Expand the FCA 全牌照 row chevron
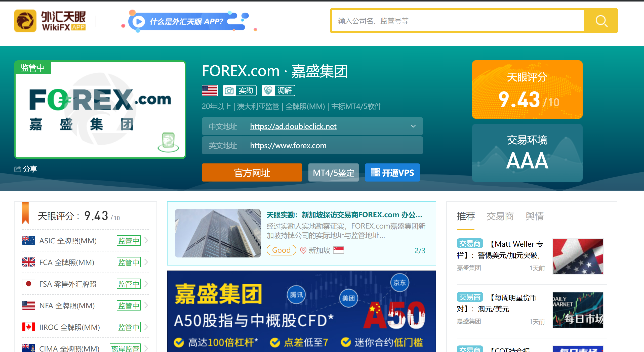The image size is (644, 352). point(146,262)
